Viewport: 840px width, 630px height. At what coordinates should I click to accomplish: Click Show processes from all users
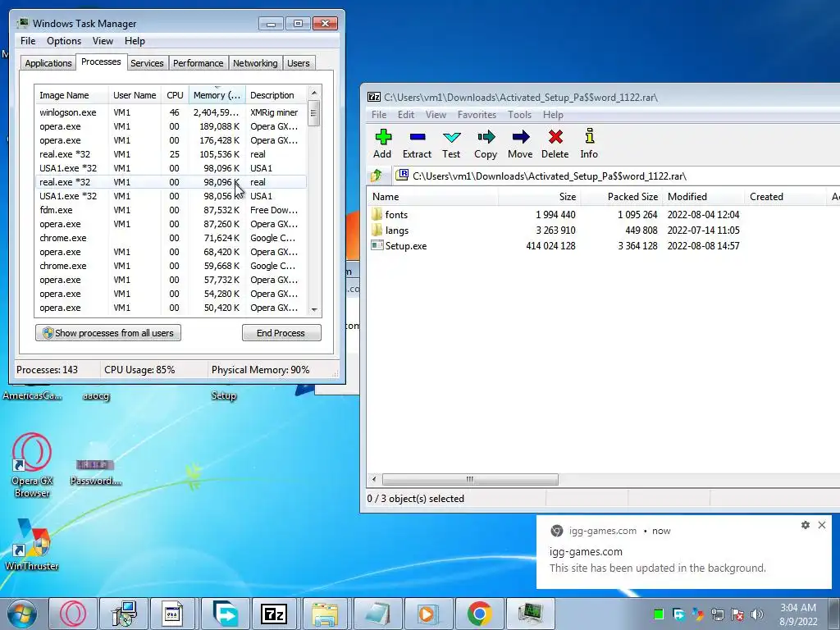click(x=108, y=333)
